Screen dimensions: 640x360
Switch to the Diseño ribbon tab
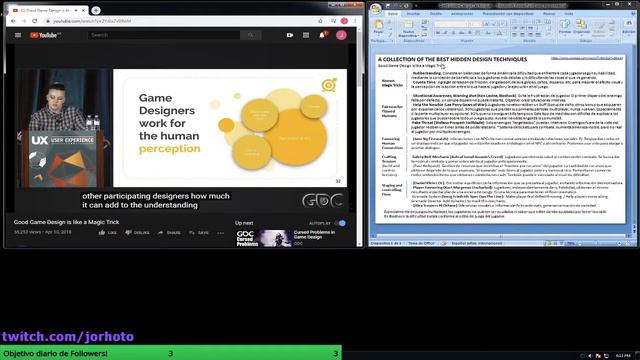point(436,13)
